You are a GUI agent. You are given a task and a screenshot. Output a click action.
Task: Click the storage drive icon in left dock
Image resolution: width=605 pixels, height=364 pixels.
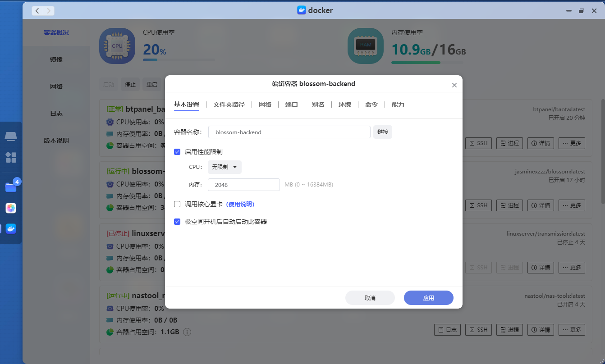click(x=11, y=136)
